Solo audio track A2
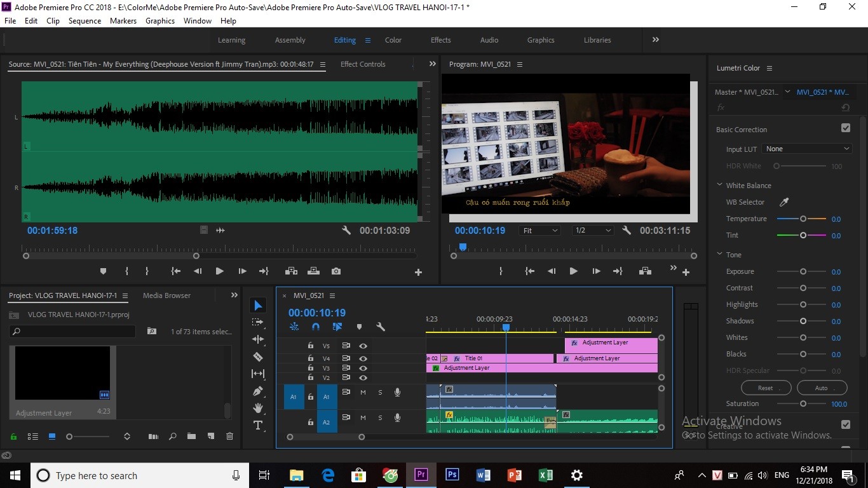868x488 pixels. [381, 418]
